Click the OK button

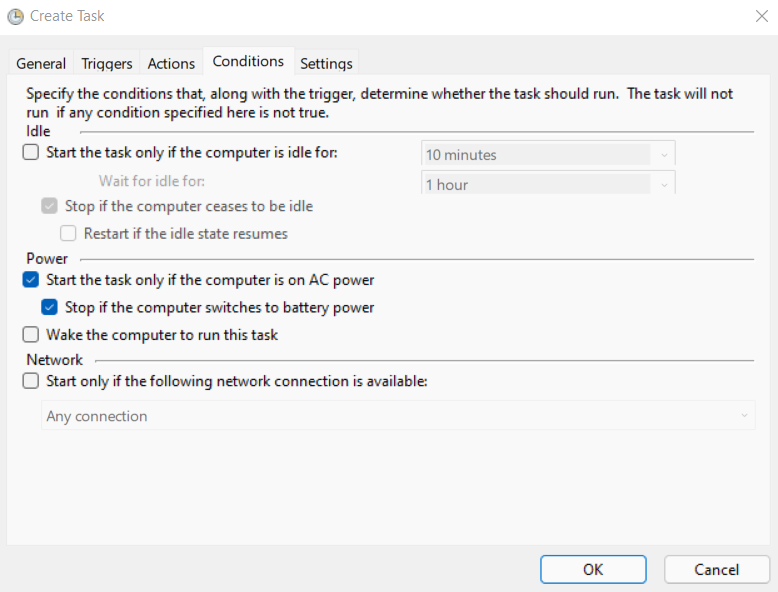point(593,569)
